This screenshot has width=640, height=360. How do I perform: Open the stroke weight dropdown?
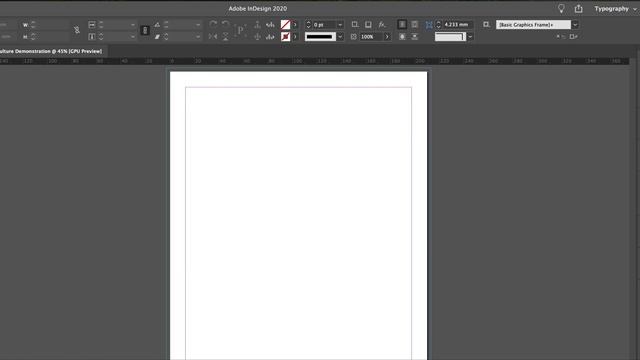tap(340, 25)
